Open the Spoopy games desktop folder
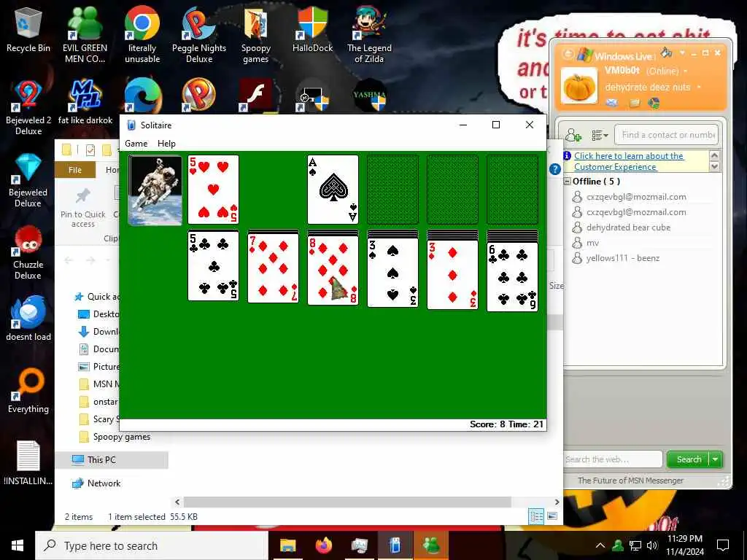 click(x=256, y=35)
